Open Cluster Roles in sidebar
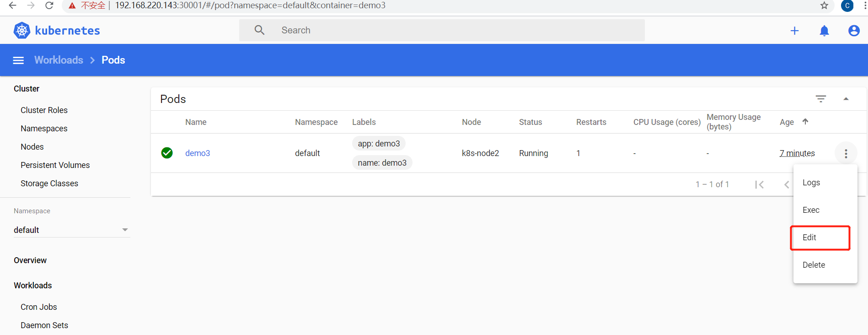The width and height of the screenshot is (868, 335). [x=44, y=110]
